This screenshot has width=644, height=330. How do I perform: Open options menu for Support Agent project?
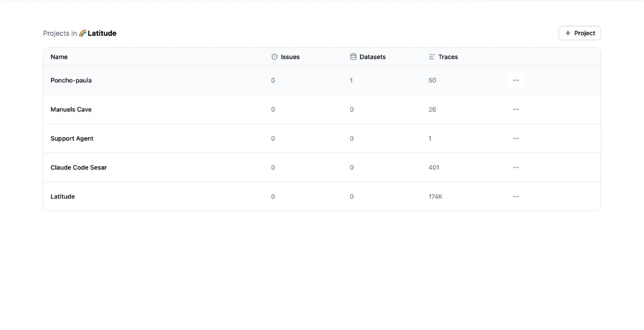click(516, 139)
